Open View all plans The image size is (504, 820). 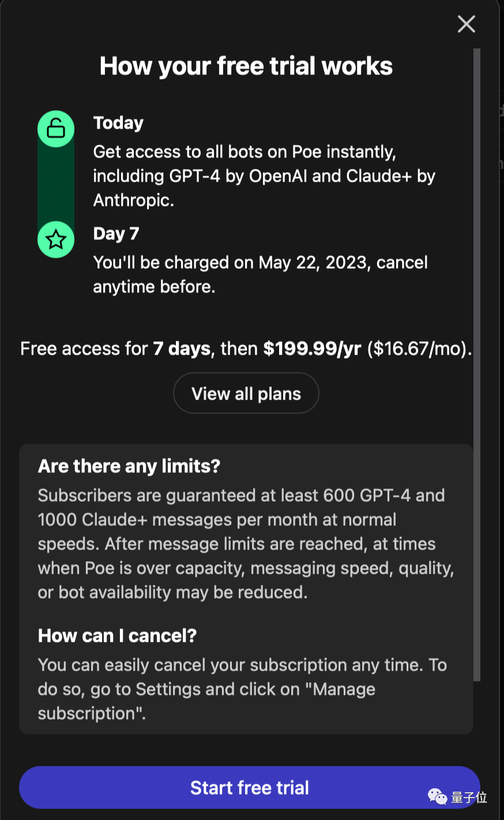(246, 393)
